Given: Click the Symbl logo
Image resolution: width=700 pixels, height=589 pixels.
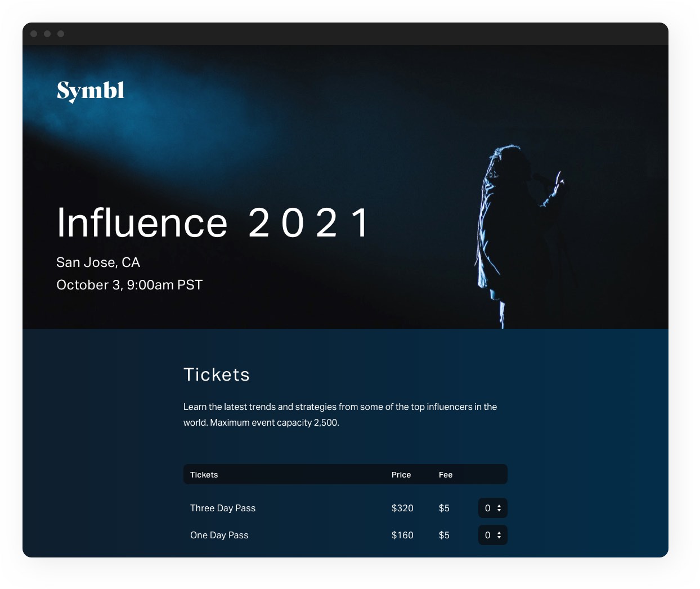Looking at the screenshot, I should click(91, 90).
